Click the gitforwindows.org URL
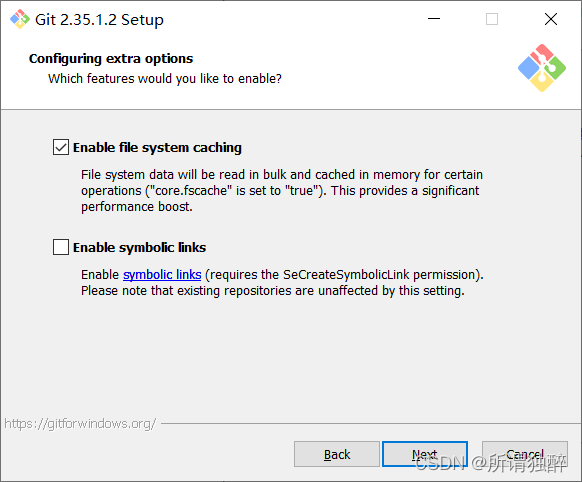This screenshot has height=482, width=582. pos(80,423)
